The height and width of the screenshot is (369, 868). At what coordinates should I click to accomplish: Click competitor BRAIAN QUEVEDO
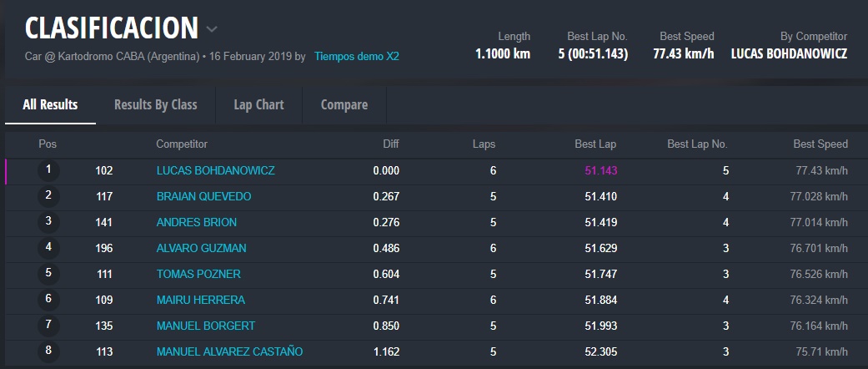203,196
